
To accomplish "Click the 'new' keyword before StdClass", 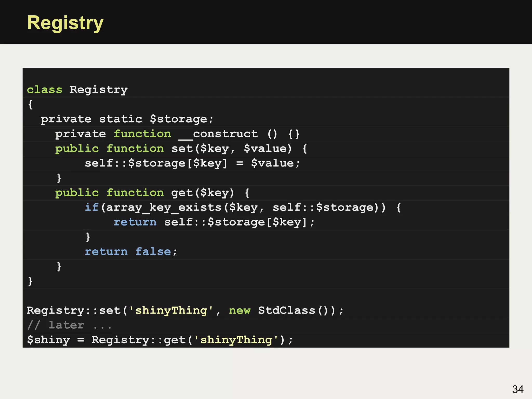I will [x=240, y=311].
